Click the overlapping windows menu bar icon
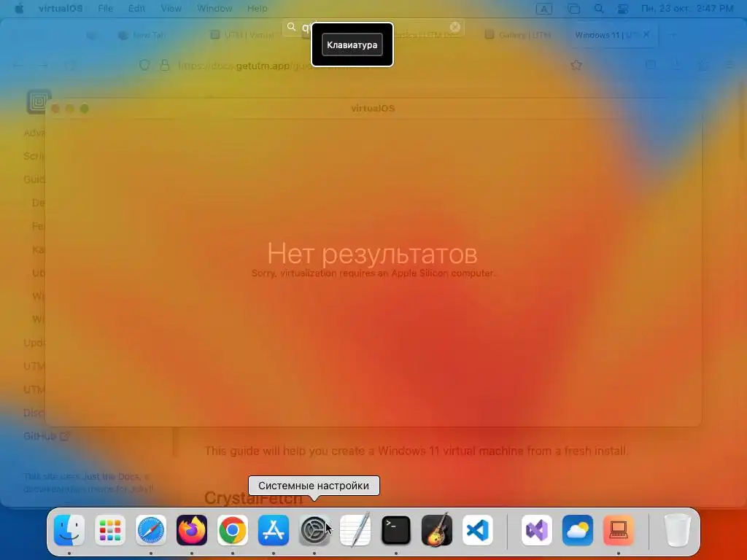 tap(573, 9)
